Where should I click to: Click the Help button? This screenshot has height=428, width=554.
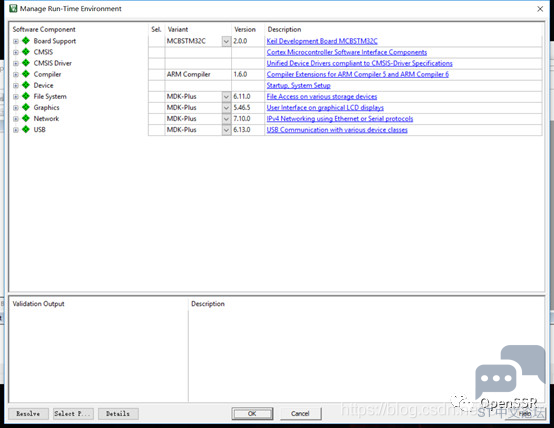coord(525,414)
